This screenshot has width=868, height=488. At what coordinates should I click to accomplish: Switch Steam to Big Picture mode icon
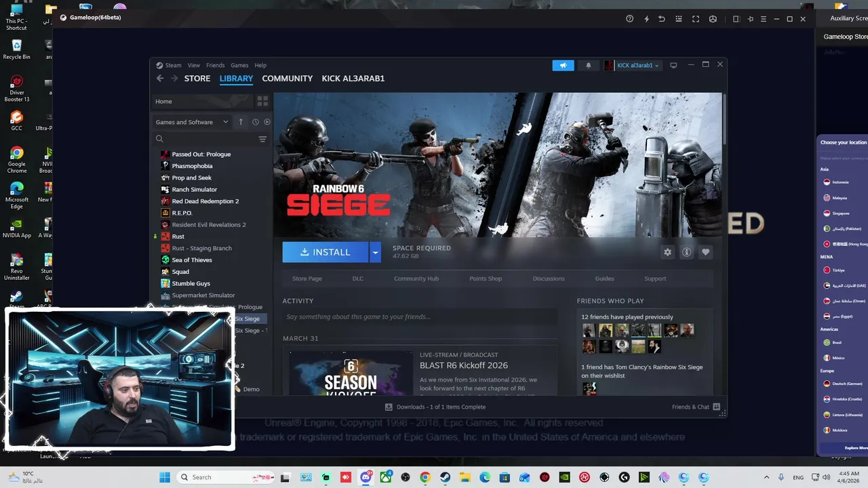point(673,65)
